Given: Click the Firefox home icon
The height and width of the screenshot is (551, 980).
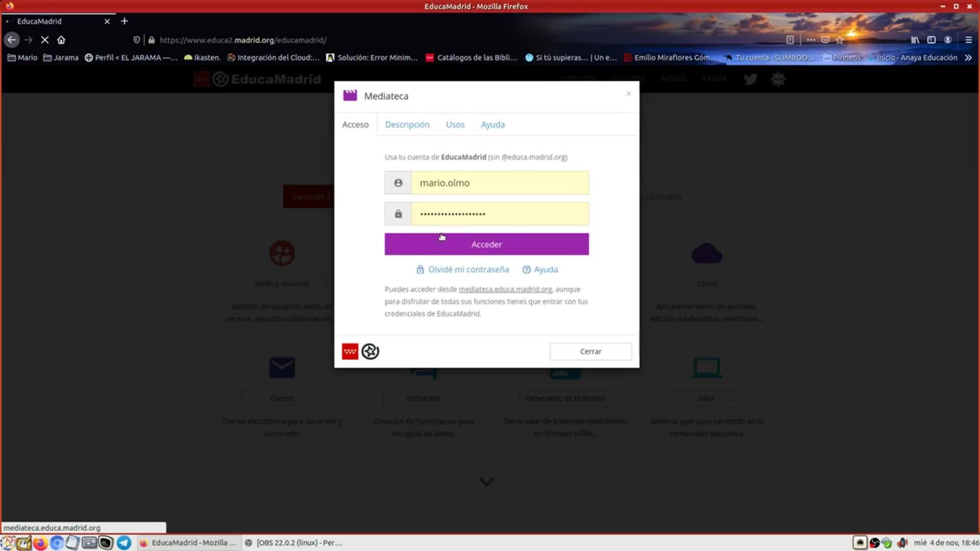Looking at the screenshot, I should [61, 40].
